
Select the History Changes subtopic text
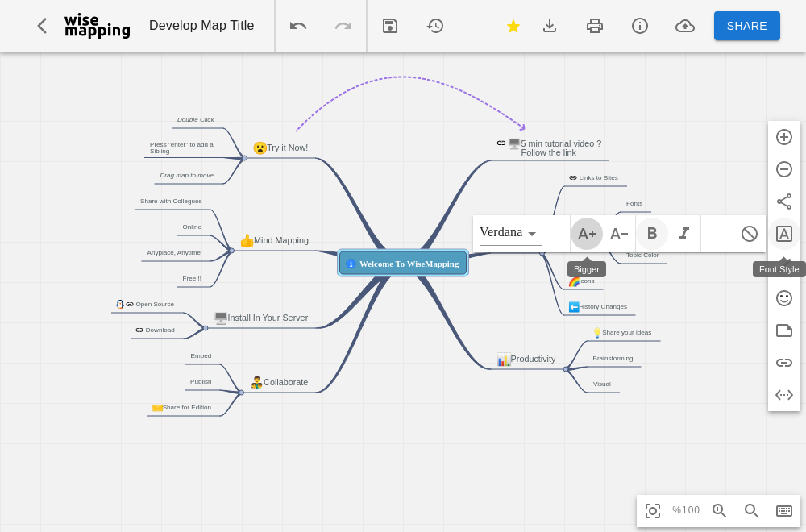tap(603, 307)
